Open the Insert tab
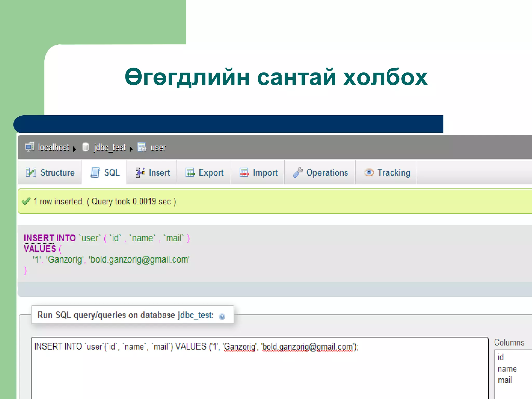Viewport: 532px width, 399px height. pyautogui.click(x=152, y=172)
